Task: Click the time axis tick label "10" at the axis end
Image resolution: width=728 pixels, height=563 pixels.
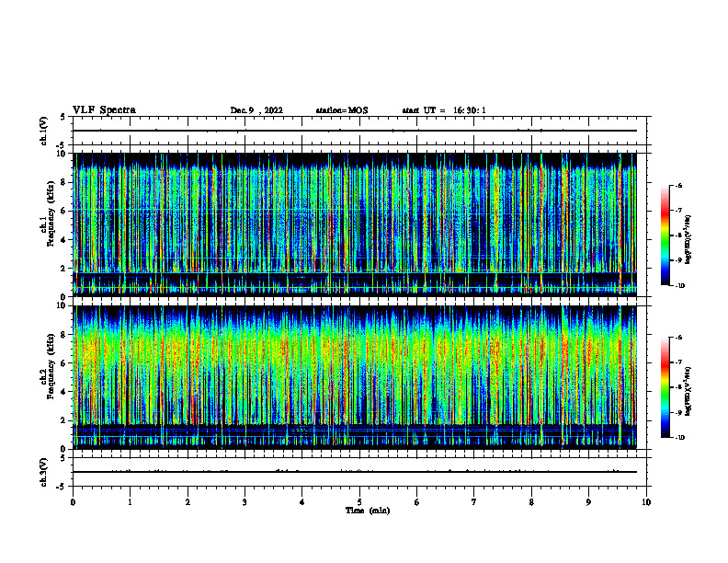Action: [x=646, y=502]
